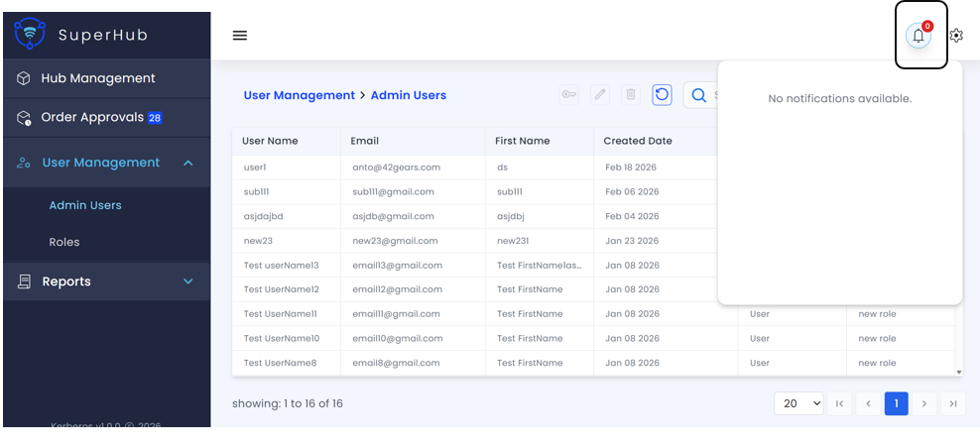Expand the Reports section chevron

click(188, 281)
